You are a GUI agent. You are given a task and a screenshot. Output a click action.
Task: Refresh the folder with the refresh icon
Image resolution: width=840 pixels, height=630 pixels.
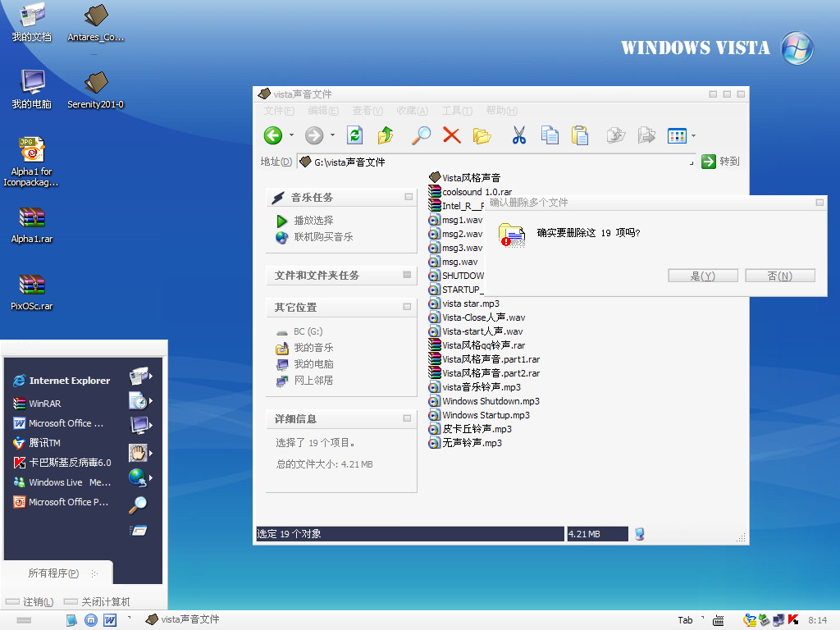coord(354,135)
